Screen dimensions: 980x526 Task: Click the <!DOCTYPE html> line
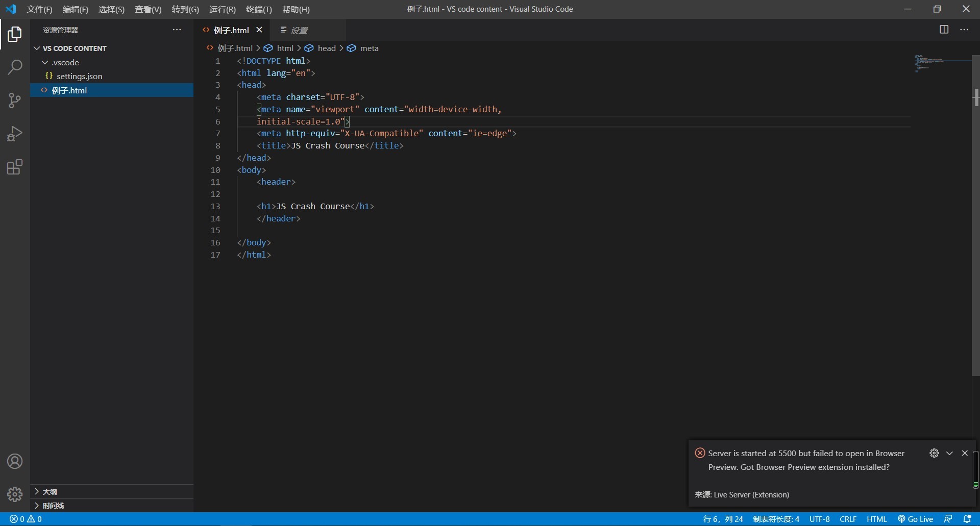click(x=274, y=61)
